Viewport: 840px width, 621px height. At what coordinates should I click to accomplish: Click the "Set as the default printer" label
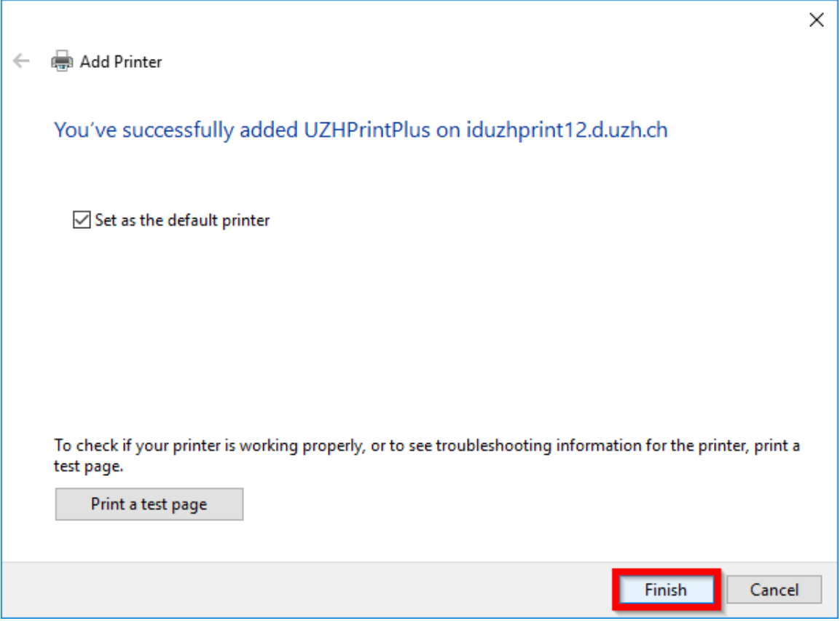click(182, 220)
